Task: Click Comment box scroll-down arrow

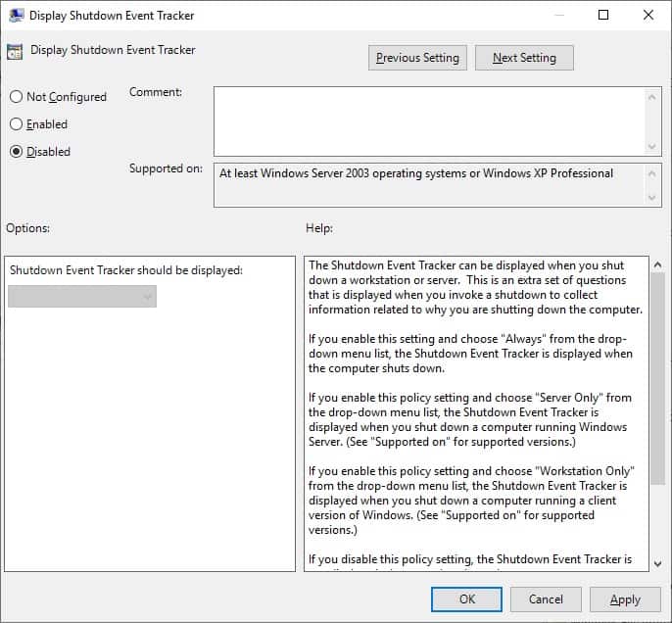Action: pos(651,146)
